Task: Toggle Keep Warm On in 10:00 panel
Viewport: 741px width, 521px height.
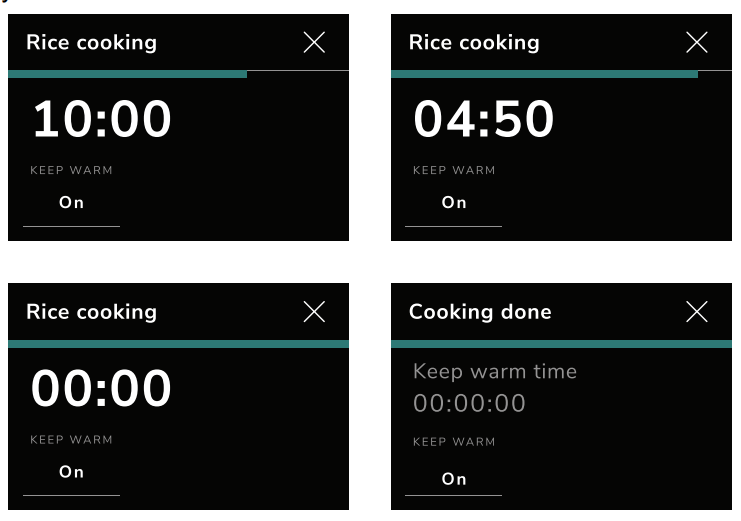Action: tap(71, 203)
